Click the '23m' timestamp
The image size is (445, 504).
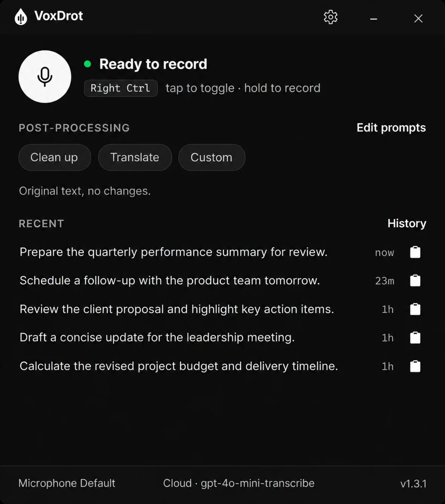click(385, 281)
